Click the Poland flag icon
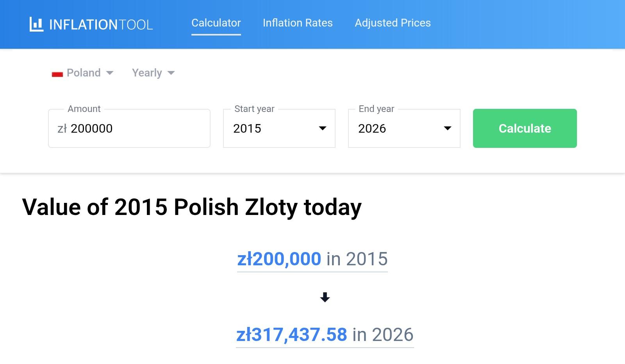Viewport: 625px width, 364px height. pyautogui.click(x=57, y=74)
